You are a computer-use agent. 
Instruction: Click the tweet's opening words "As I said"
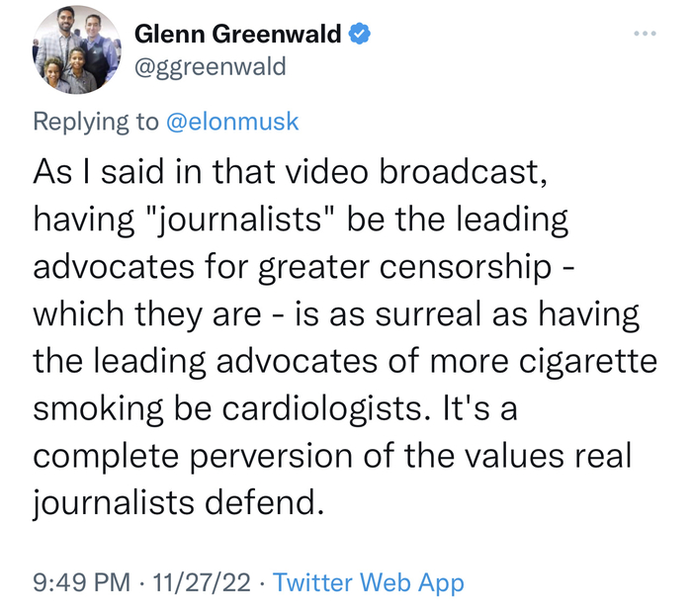coord(94,171)
